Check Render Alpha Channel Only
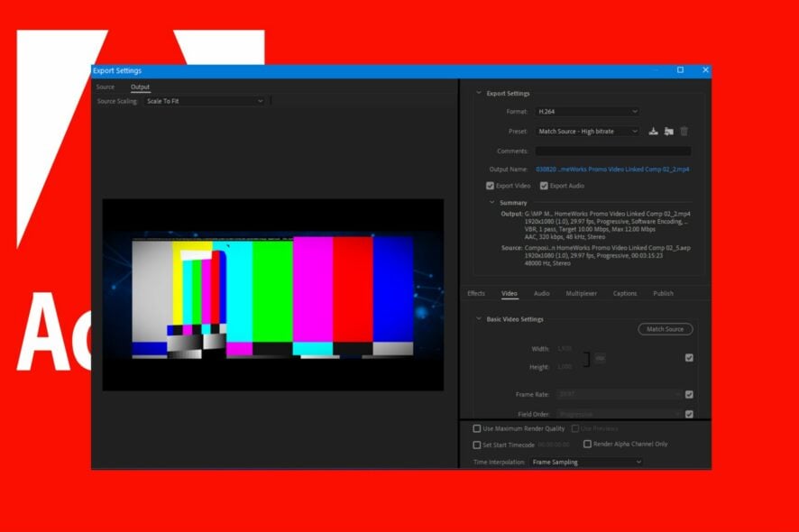 [x=587, y=444]
